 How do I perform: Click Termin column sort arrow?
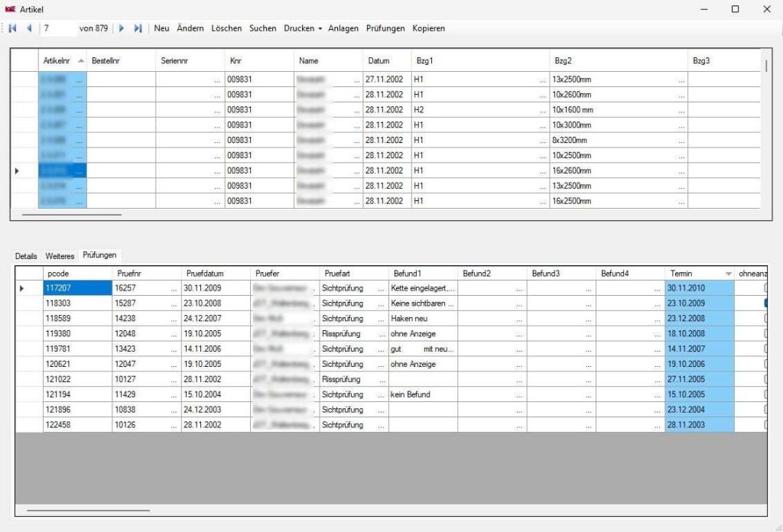pyautogui.click(x=729, y=274)
